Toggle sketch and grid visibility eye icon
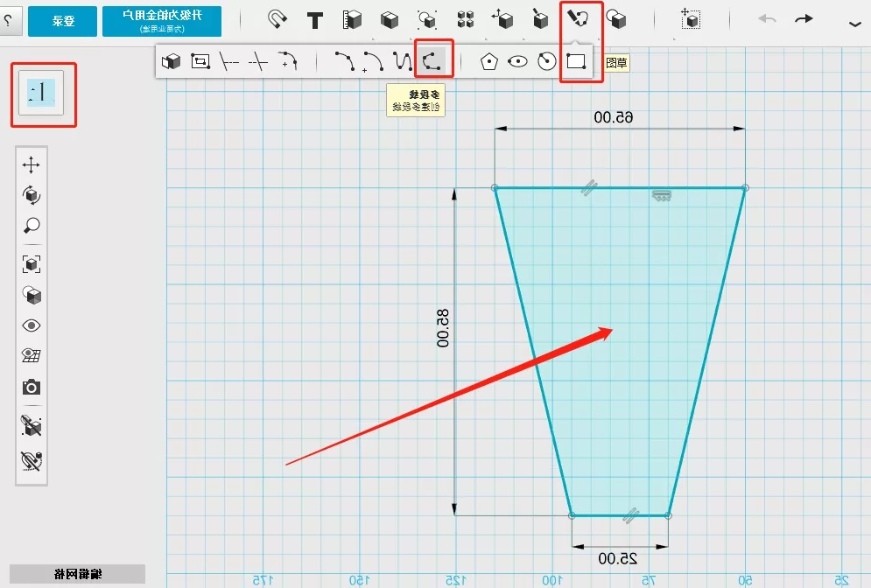 click(32, 355)
